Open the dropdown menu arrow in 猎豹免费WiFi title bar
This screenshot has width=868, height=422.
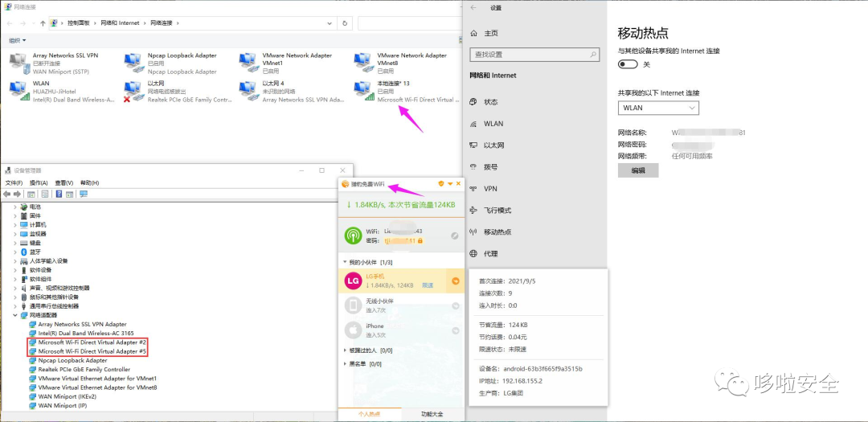450,184
